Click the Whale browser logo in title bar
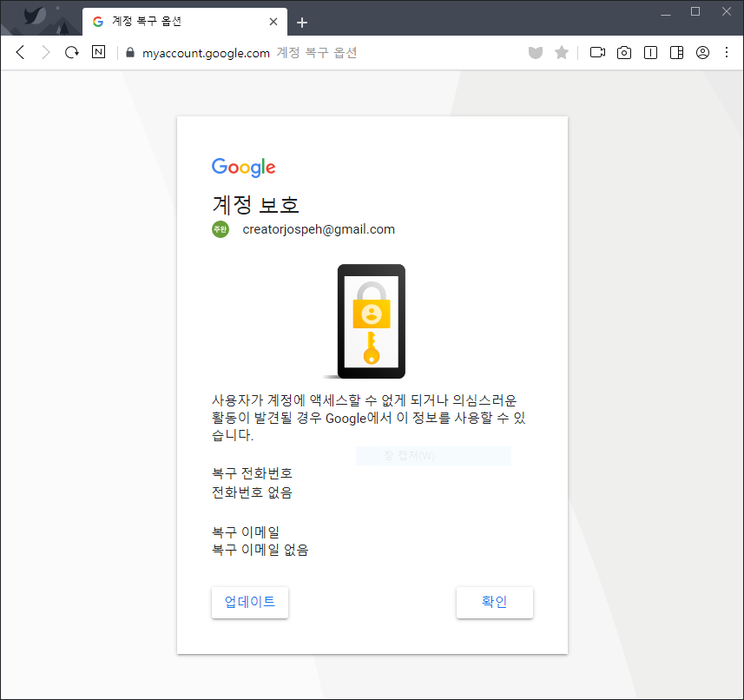Viewport: 744px width, 700px height. click(x=35, y=17)
